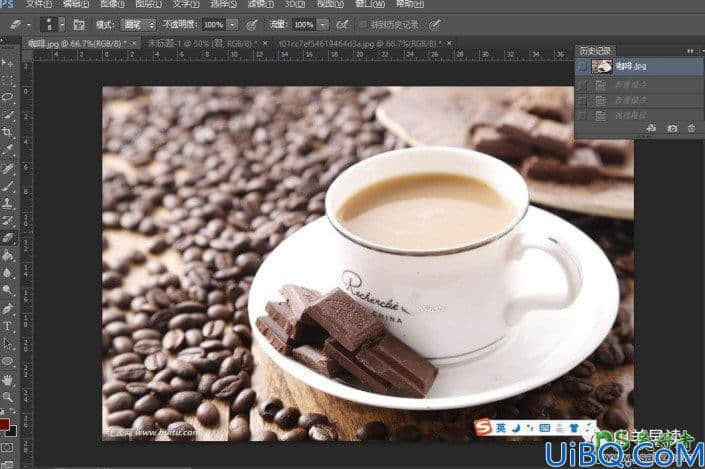The height and width of the screenshot is (469, 705).
Task: Select the Hand tool
Action: 7,380
